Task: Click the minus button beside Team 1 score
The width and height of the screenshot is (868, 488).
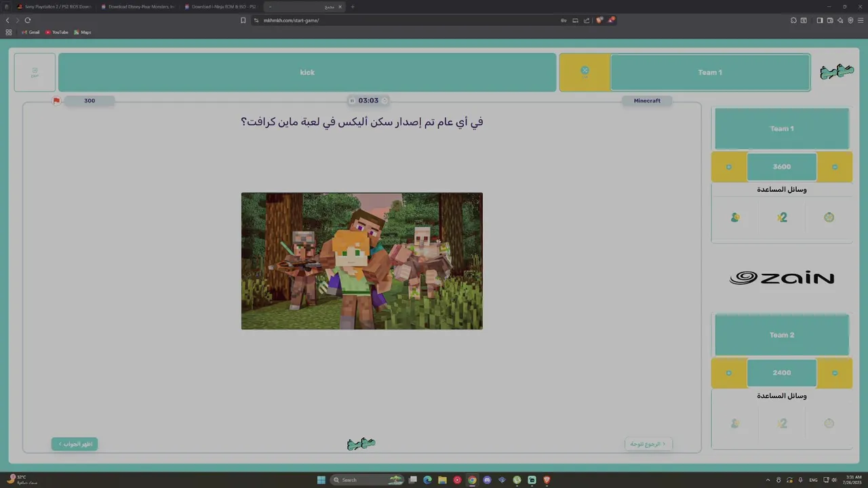Action: (835, 167)
